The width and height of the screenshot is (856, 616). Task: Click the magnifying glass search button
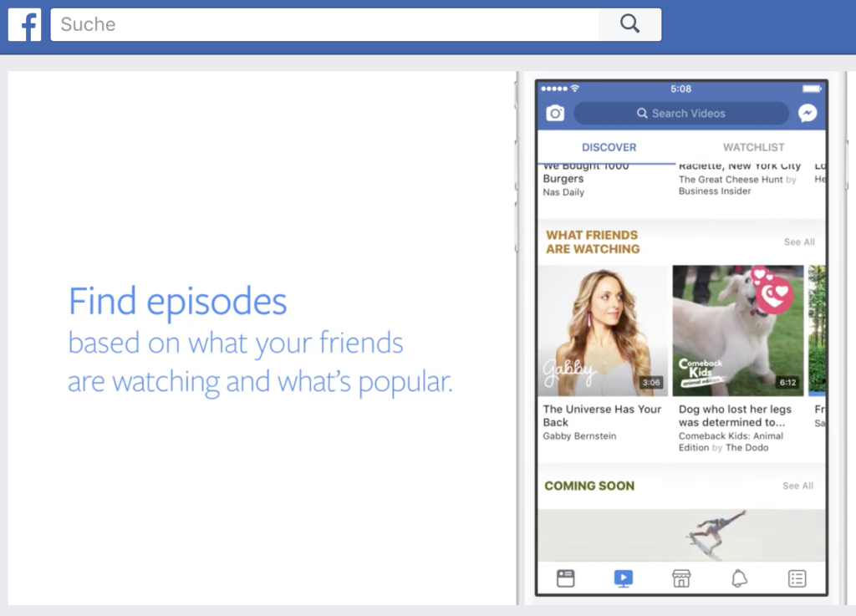pyautogui.click(x=629, y=24)
